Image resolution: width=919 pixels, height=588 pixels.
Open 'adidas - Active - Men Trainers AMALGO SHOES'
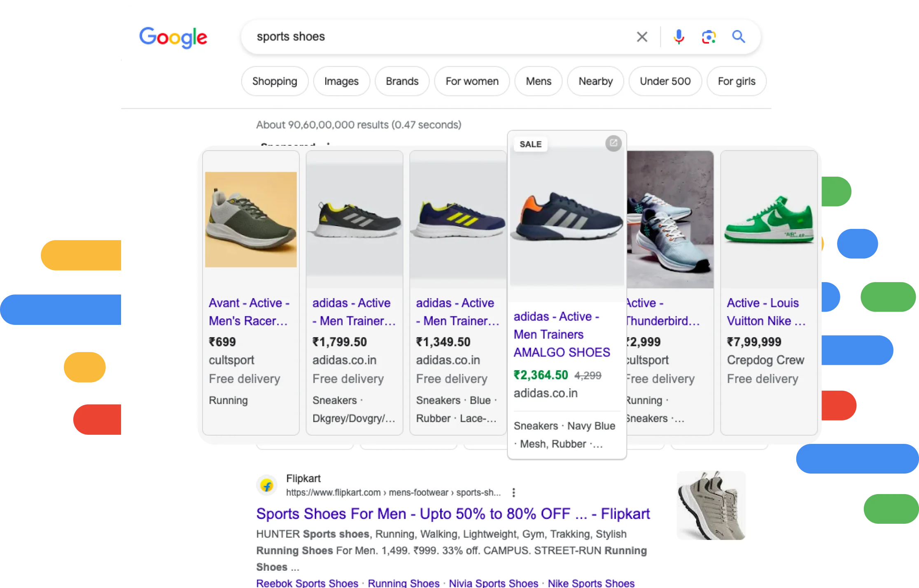click(562, 334)
